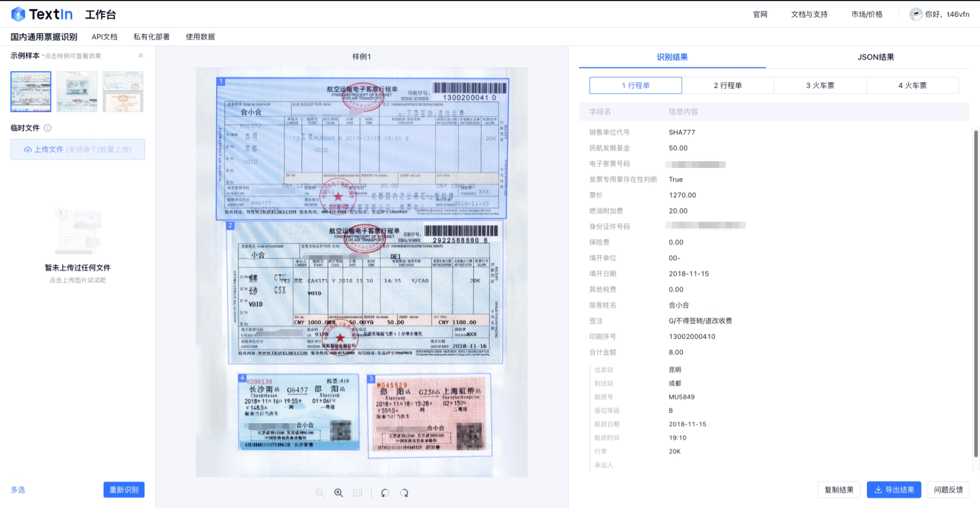Click the download icon on 导出结果 button

[879, 489]
